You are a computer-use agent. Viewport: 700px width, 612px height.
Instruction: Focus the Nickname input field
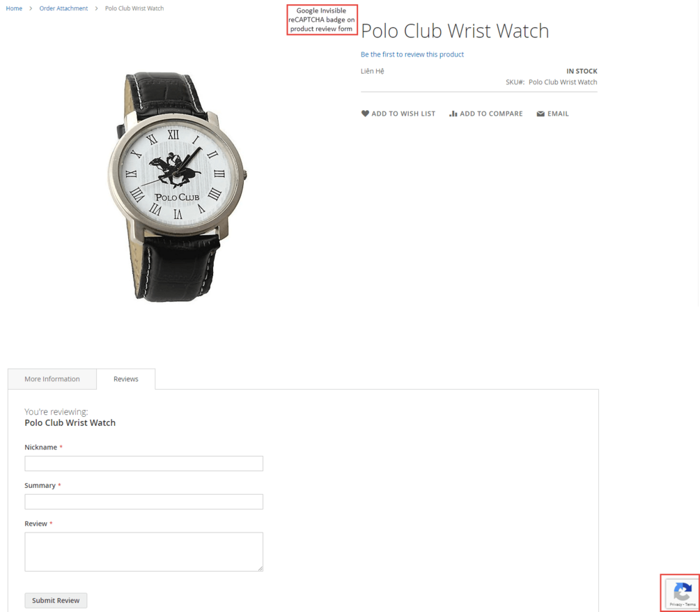tap(143, 464)
